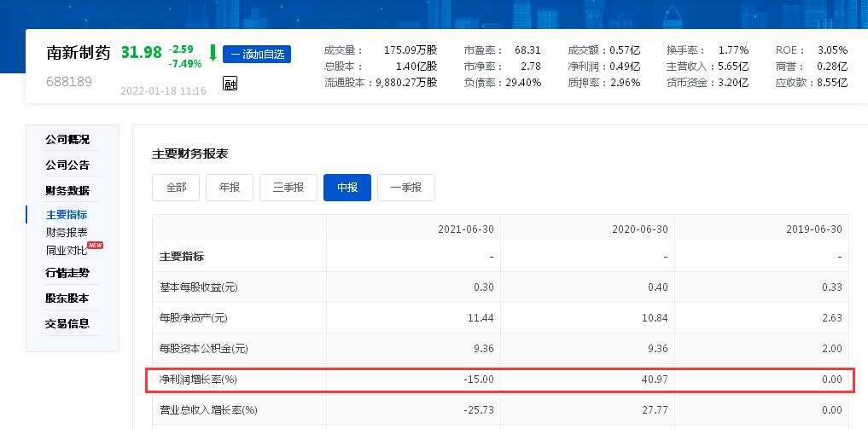Viewport: 868px width, 429px height.
Task: Click the percentage change -7.49%
Action: point(185,64)
